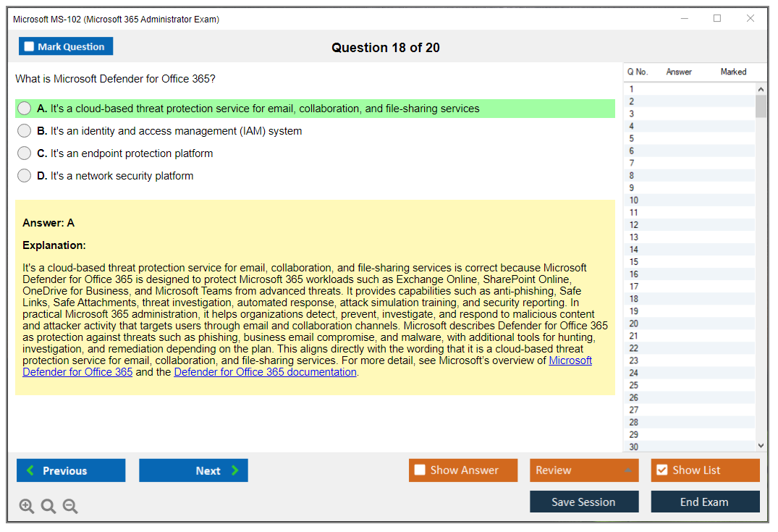Select question 18 in the list

point(689,299)
